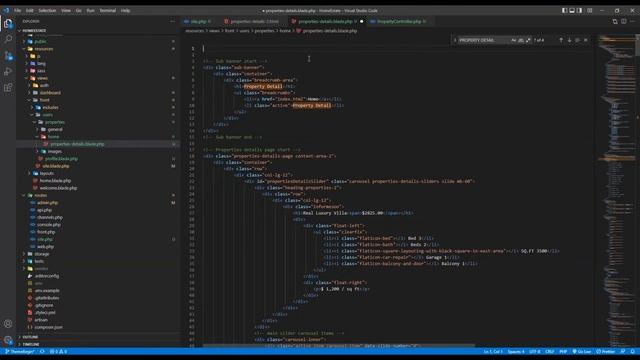640x360 pixels.
Task: Click Ln 1, Col 1 status item
Action: pyautogui.click(x=493, y=351)
